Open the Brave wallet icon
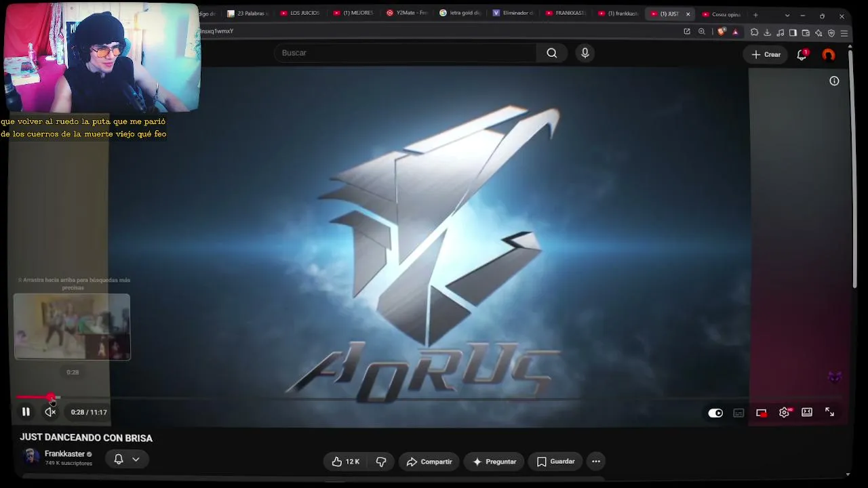This screenshot has width=868, height=488. pyautogui.click(x=806, y=33)
